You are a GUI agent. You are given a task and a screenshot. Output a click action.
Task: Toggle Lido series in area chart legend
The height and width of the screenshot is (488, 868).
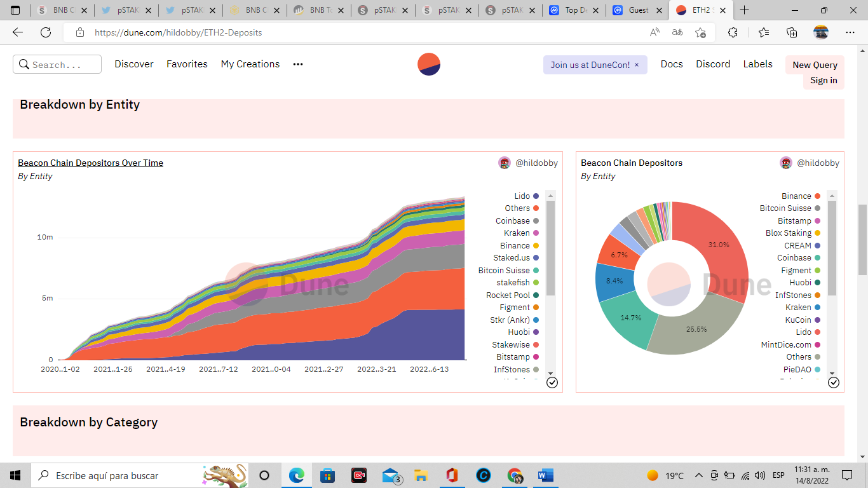coord(527,196)
